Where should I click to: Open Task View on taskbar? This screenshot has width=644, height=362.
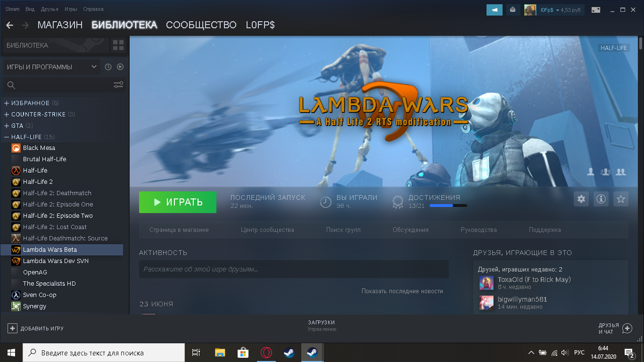tap(196, 352)
